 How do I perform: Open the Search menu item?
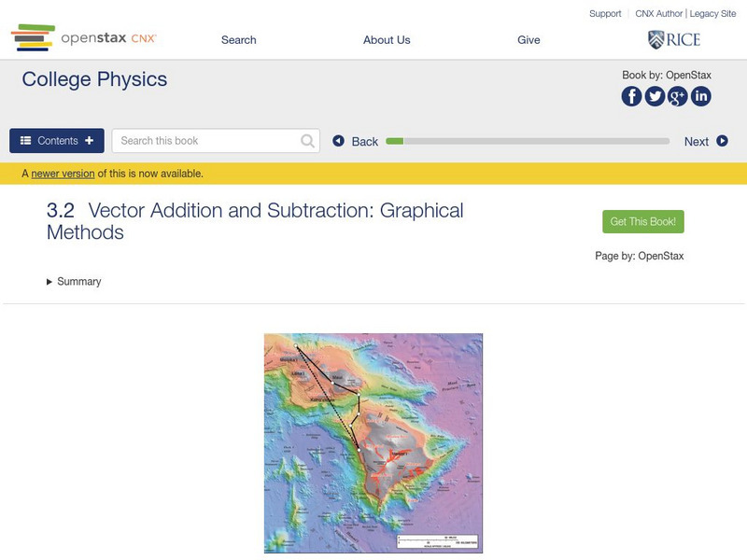click(238, 40)
